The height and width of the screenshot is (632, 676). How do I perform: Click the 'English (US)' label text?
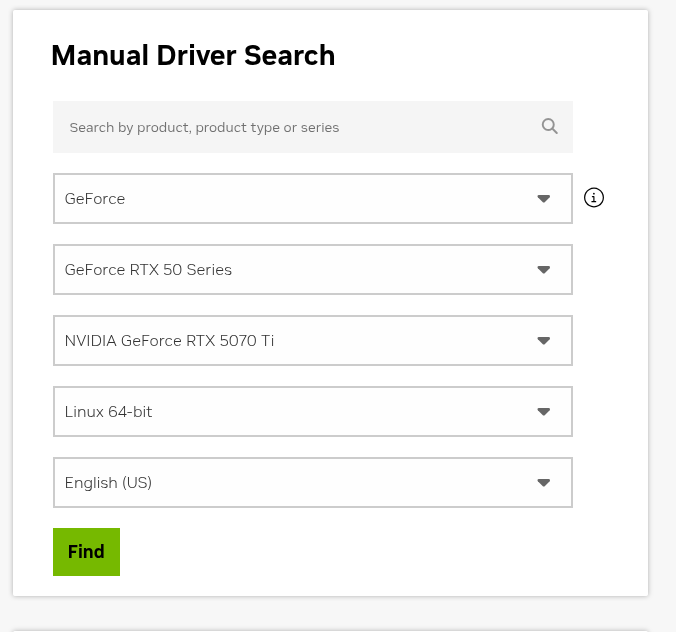[108, 483]
